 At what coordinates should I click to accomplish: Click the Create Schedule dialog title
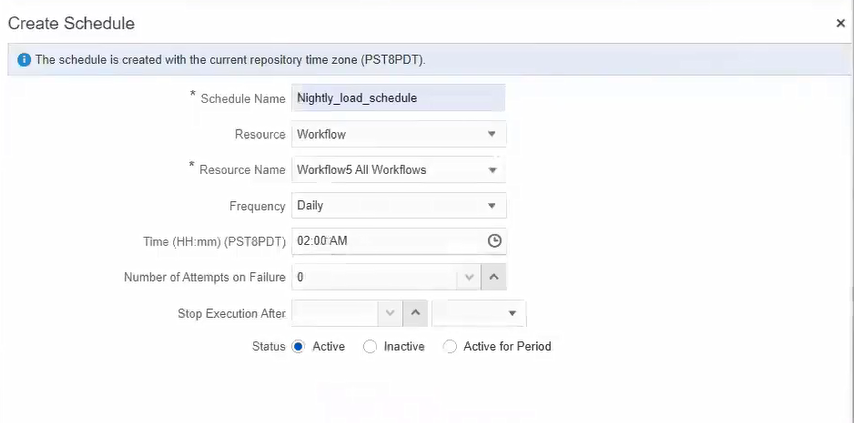click(x=71, y=23)
